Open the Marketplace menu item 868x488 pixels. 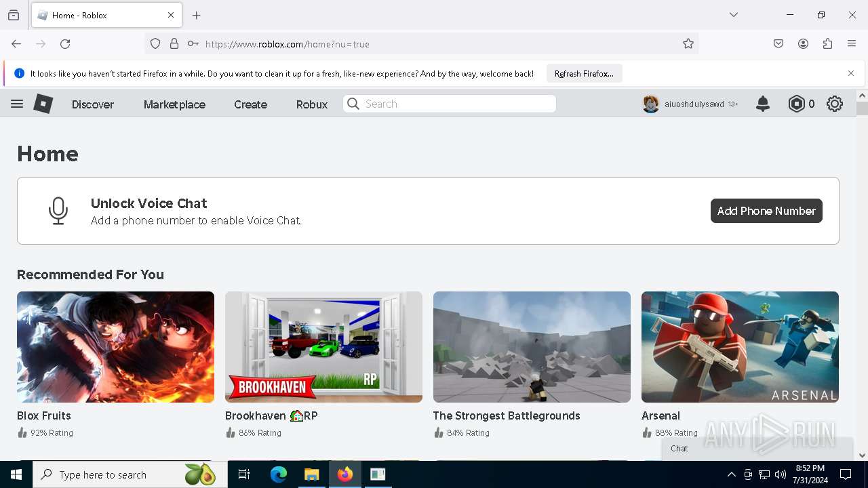tap(174, 104)
